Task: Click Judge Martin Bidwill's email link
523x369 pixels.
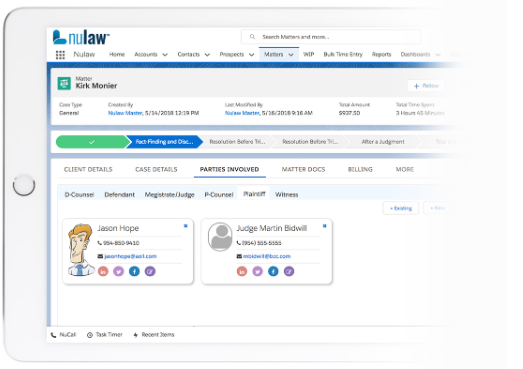Action: coord(267,256)
